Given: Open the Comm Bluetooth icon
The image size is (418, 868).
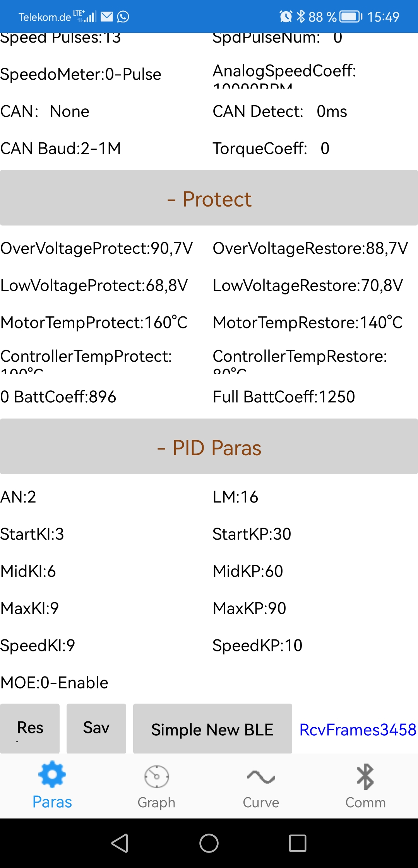Looking at the screenshot, I should pos(365,776).
